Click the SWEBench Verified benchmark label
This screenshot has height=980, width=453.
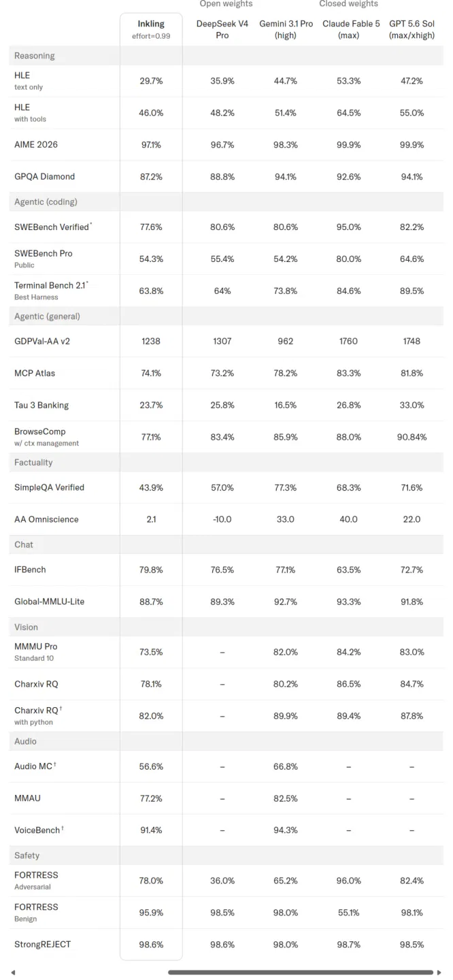(x=52, y=227)
